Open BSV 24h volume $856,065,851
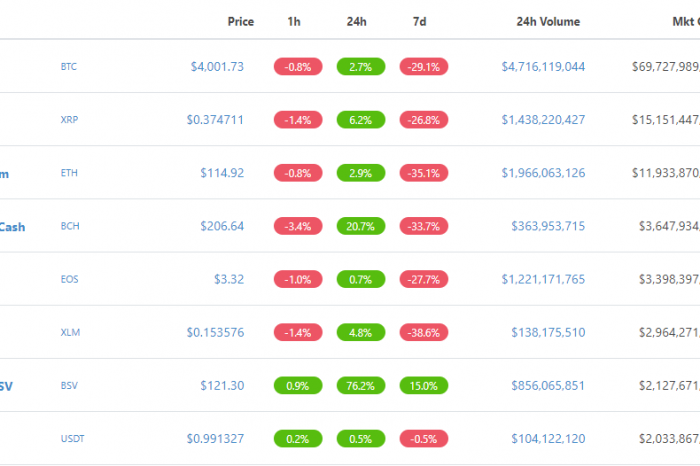The width and height of the screenshot is (700, 466). (x=548, y=385)
